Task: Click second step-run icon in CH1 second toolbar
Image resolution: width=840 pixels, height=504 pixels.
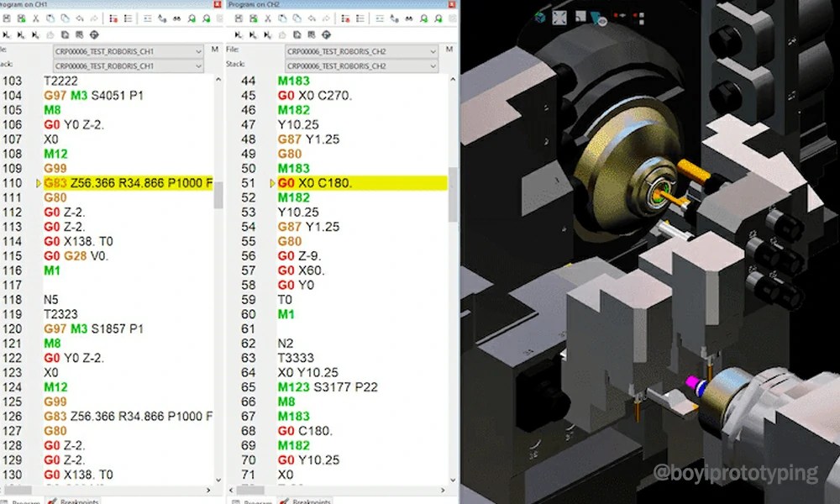Action: 21,34
